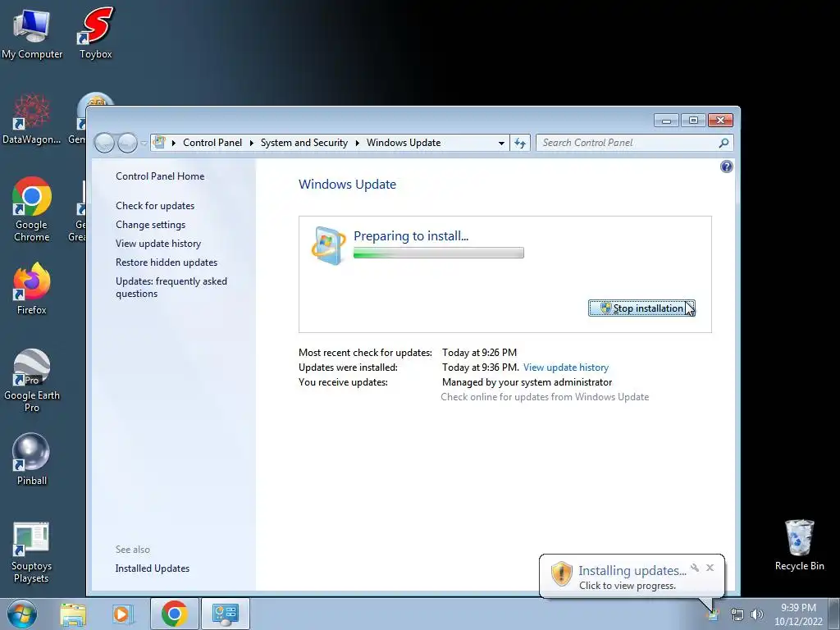Open Windows Media Player from taskbar
The width and height of the screenshot is (840, 630).
[123, 614]
